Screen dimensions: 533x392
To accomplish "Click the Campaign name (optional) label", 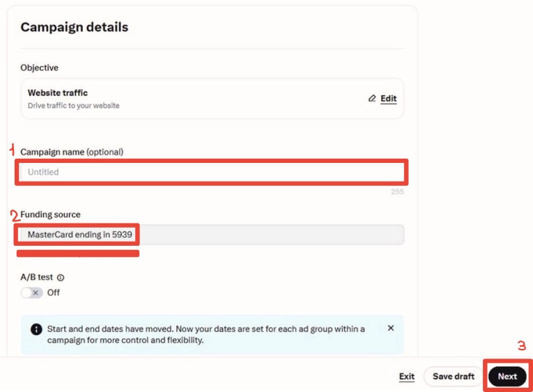I will [72, 152].
